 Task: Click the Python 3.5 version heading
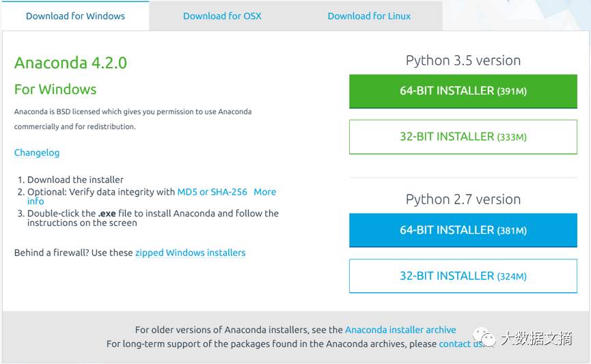(x=463, y=60)
